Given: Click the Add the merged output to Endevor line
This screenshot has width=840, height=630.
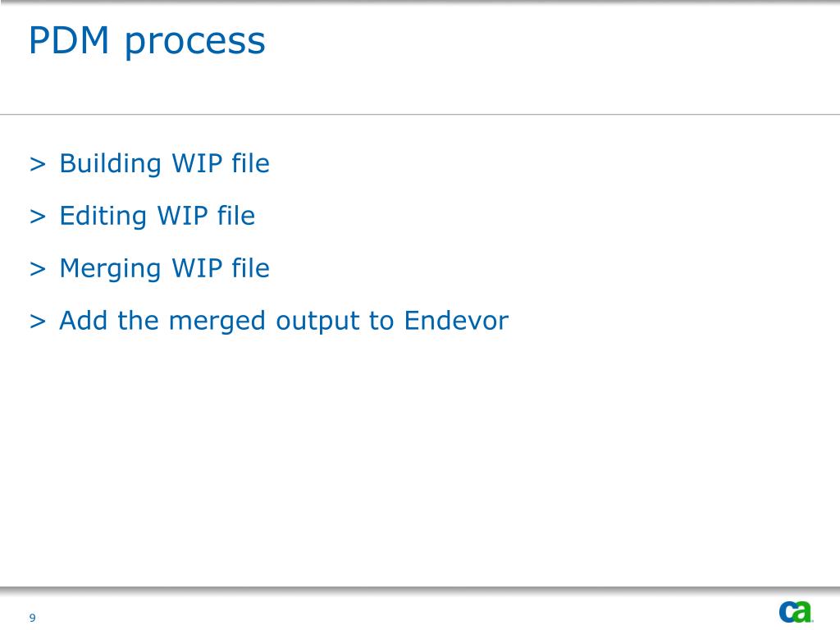Looking at the screenshot, I should tap(284, 321).
